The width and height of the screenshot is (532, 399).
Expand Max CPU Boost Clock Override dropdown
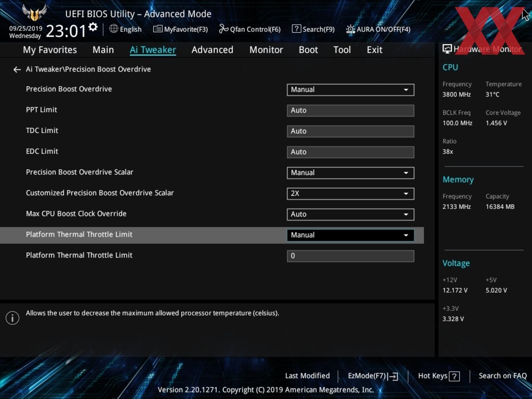pyautogui.click(x=350, y=214)
